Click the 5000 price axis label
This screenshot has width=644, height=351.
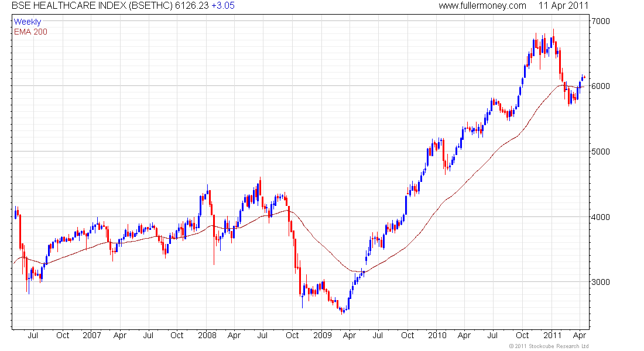pyautogui.click(x=601, y=152)
